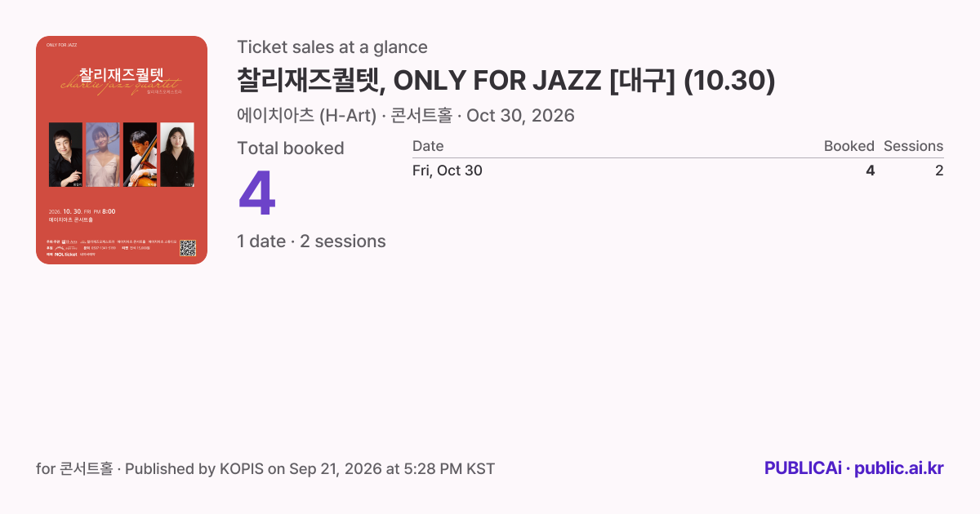Click the QR code on the poster
980x514 pixels.
pos(188,248)
